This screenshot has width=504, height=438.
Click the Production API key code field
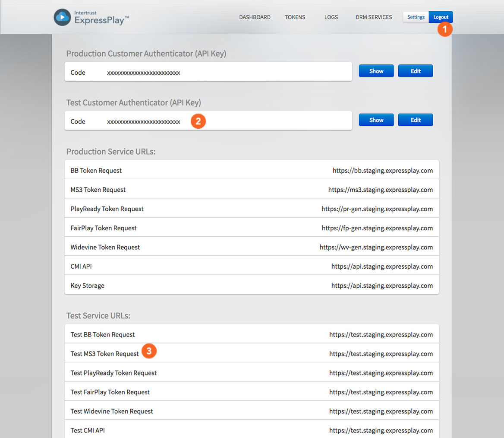(208, 72)
